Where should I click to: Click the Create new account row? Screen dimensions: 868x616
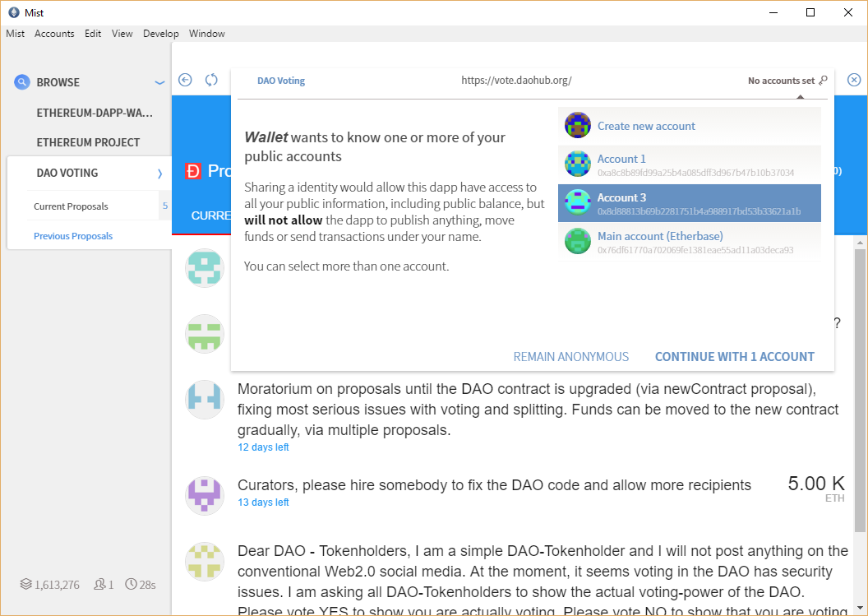point(689,126)
